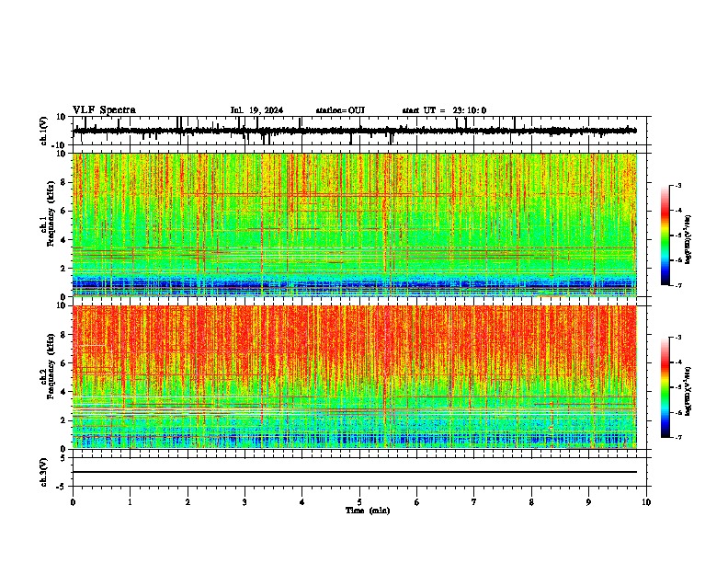Image resolution: width=728 pixels, height=563 pixels.
Task: Click the ch.1 spectrogram color scale bar
Action: click(x=665, y=236)
